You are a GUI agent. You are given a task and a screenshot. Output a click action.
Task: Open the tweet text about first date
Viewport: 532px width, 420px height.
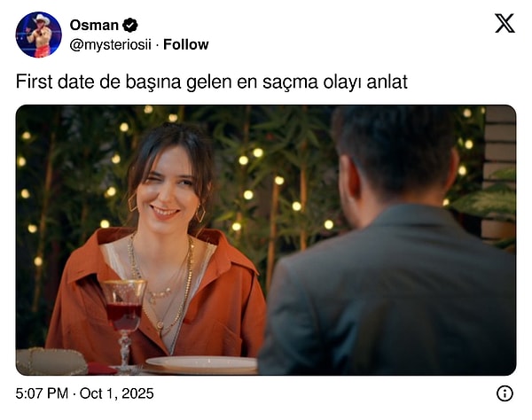coord(211,82)
